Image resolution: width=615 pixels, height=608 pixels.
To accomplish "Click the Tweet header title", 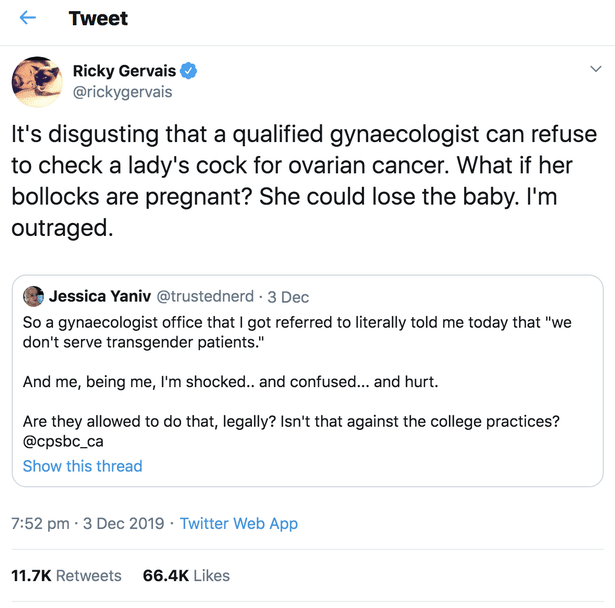I will click(98, 19).
